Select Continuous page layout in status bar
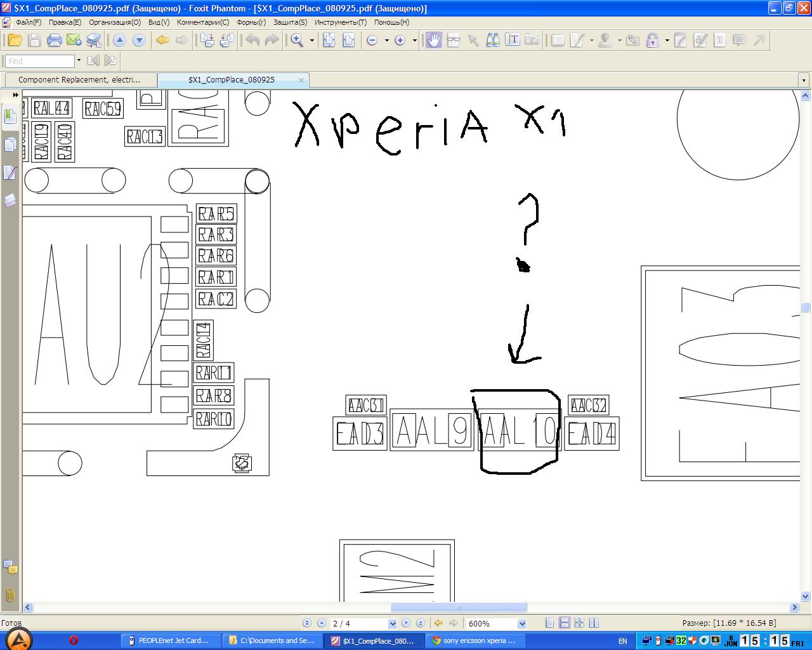 (564, 623)
